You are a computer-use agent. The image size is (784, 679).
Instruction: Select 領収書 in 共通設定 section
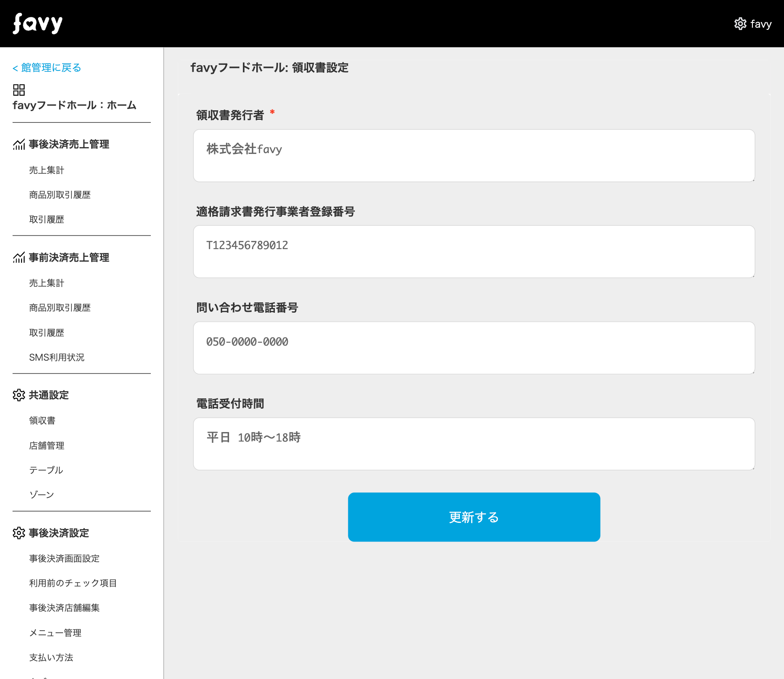point(42,421)
